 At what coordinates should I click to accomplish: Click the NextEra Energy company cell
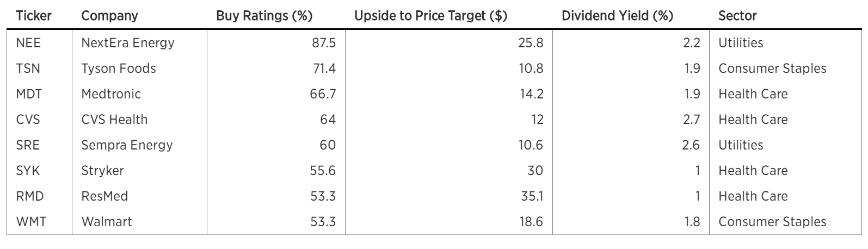point(128,43)
